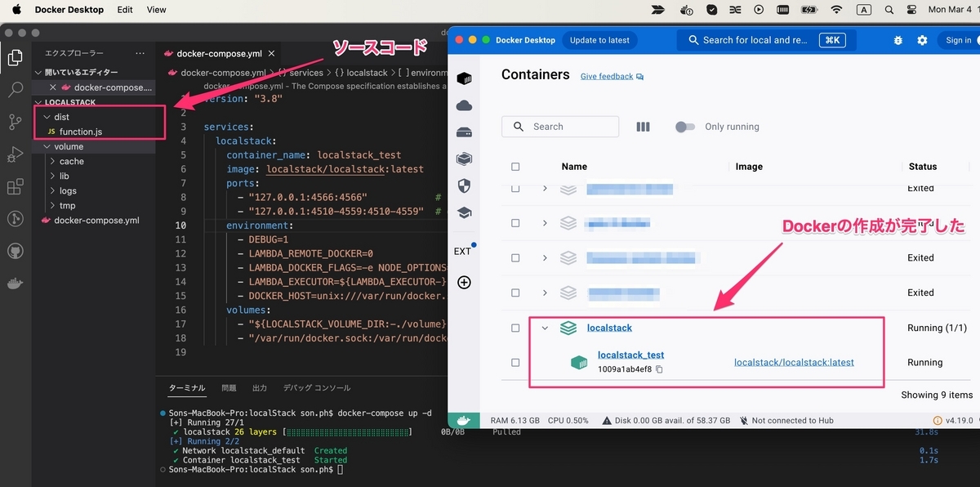The width and height of the screenshot is (980, 487).
Task: Click the Apple menu icon
Action: click(x=16, y=10)
